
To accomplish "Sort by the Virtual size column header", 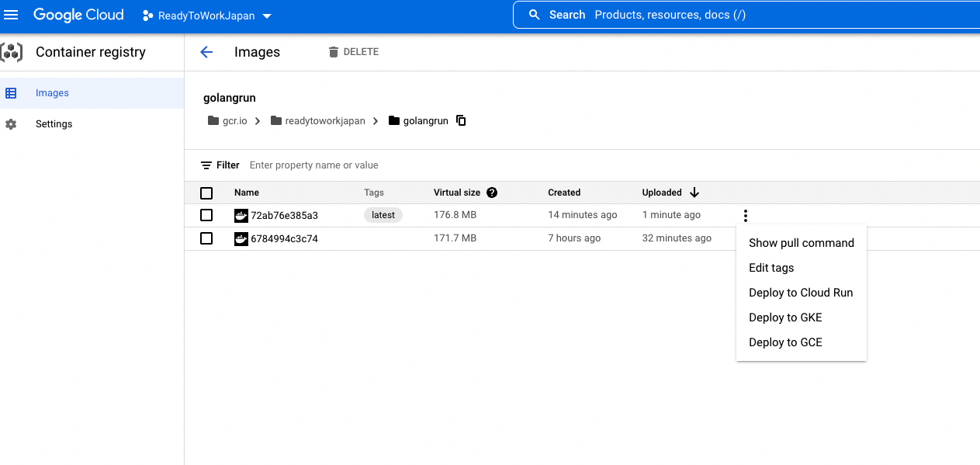I will coord(457,193).
